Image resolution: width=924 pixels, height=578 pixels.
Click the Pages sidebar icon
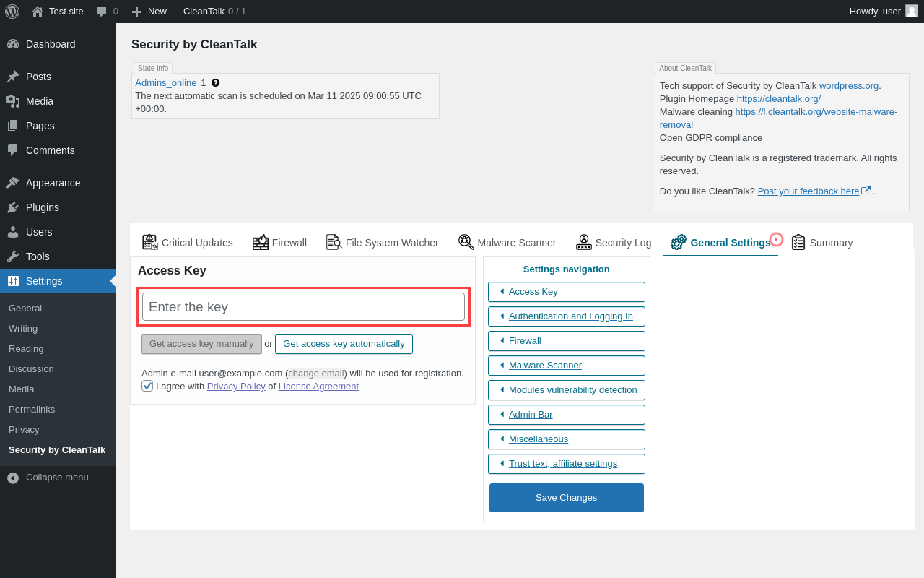coord(13,126)
